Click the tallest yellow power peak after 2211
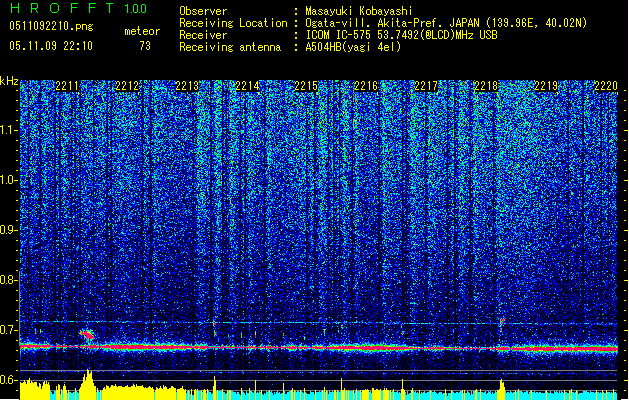 coord(88,384)
